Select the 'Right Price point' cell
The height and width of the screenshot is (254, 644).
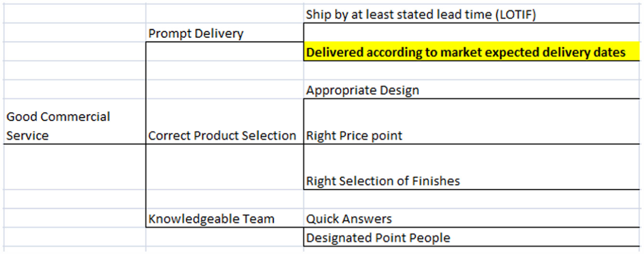click(x=472, y=122)
